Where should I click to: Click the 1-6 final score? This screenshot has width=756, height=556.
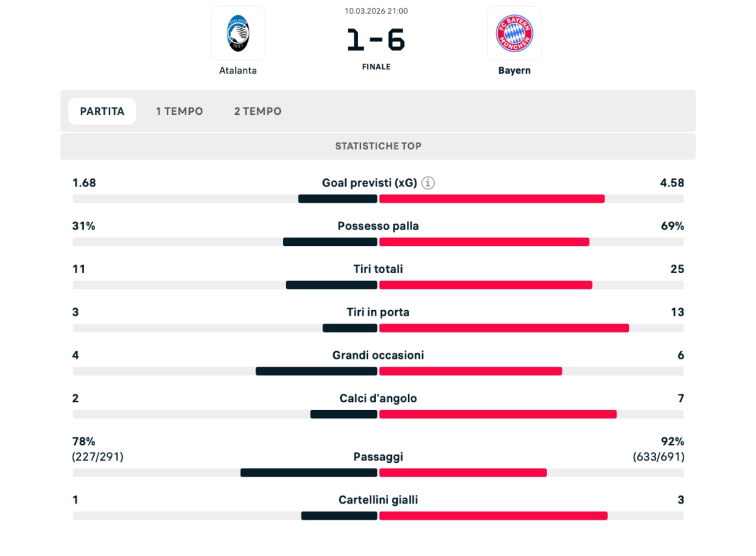[376, 40]
